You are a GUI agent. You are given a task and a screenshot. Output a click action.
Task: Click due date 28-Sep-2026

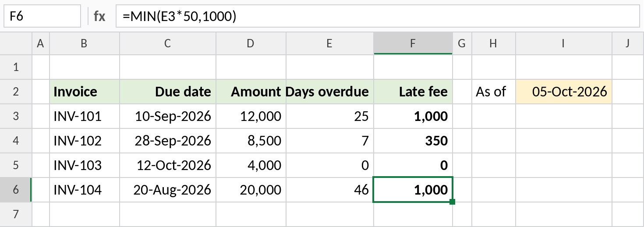pos(168,141)
